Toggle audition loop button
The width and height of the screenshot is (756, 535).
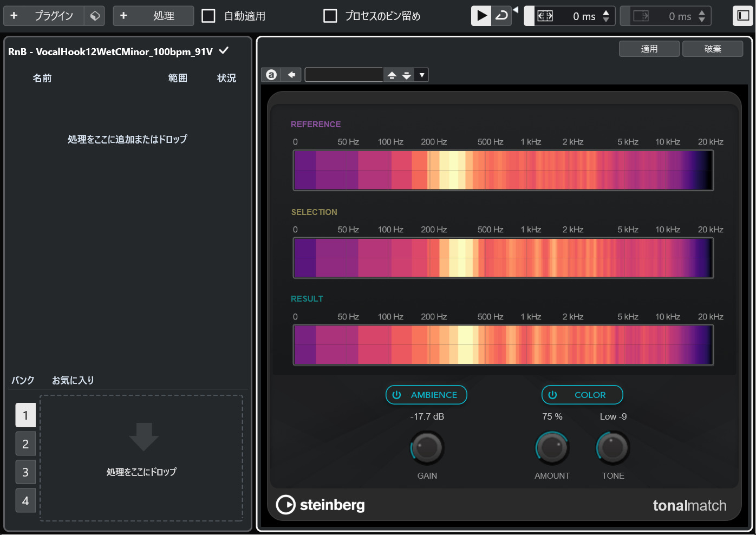point(501,16)
